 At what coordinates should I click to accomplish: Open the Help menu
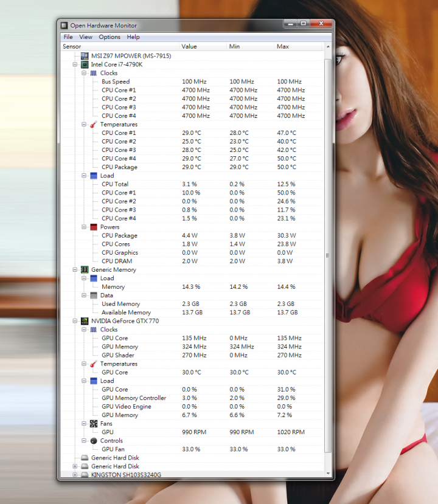pos(133,37)
